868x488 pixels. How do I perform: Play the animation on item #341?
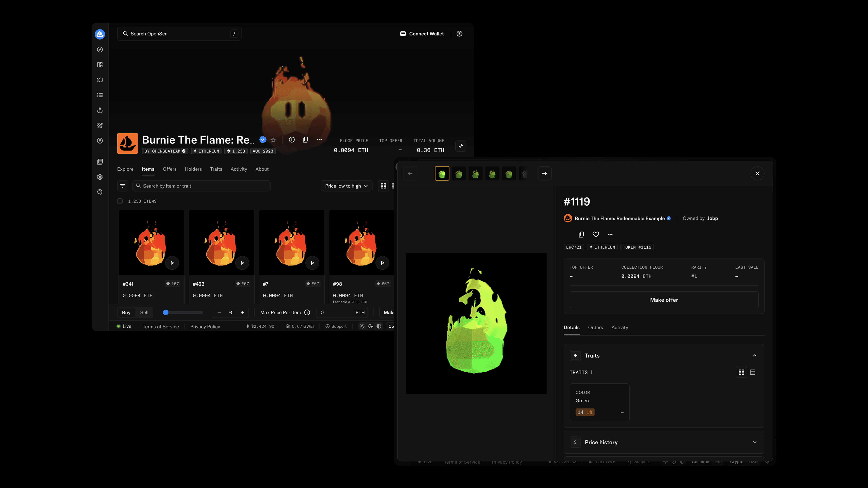tap(172, 263)
